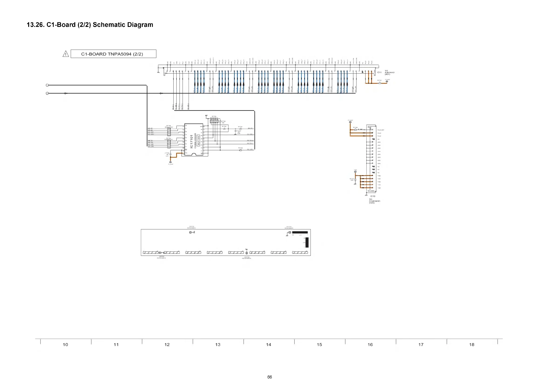555x392 pixels.
Task: Click grid column number 13 on ruler
Action: tap(218, 345)
